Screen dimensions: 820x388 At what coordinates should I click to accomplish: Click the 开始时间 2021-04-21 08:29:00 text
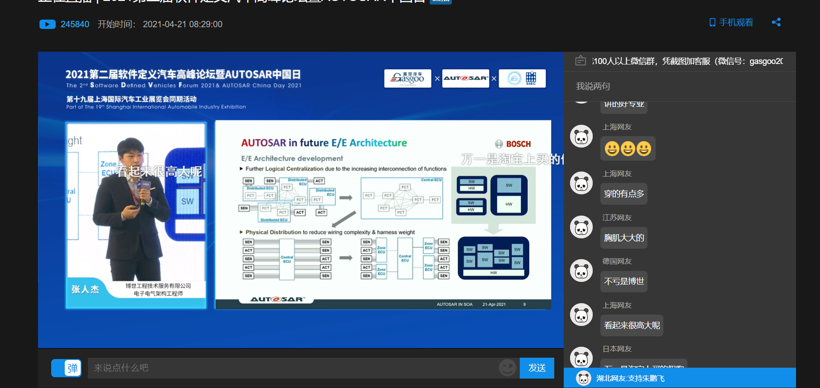click(x=160, y=24)
